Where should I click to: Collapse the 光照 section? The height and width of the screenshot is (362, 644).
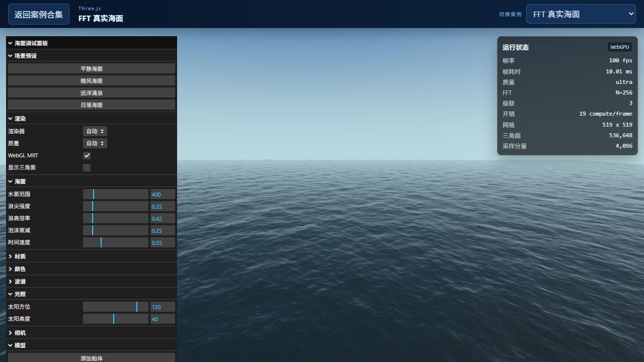(92, 294)
